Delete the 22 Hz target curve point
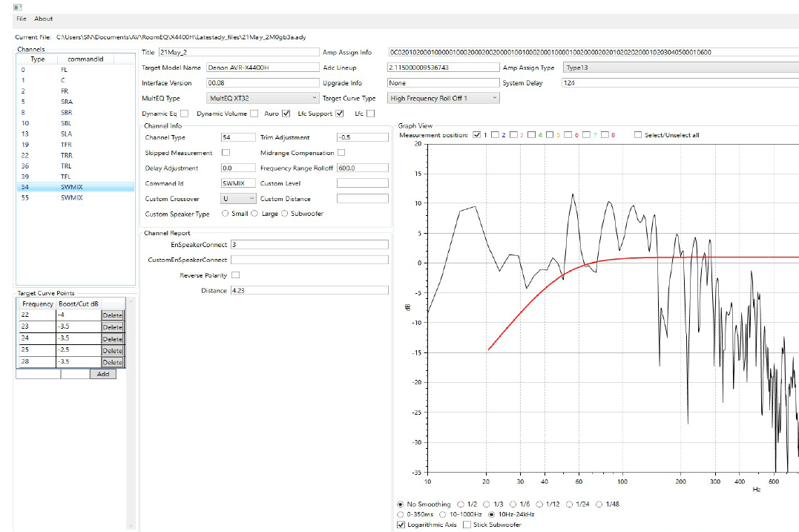This screenshot has width=799, height=532. tap(112, 315)
